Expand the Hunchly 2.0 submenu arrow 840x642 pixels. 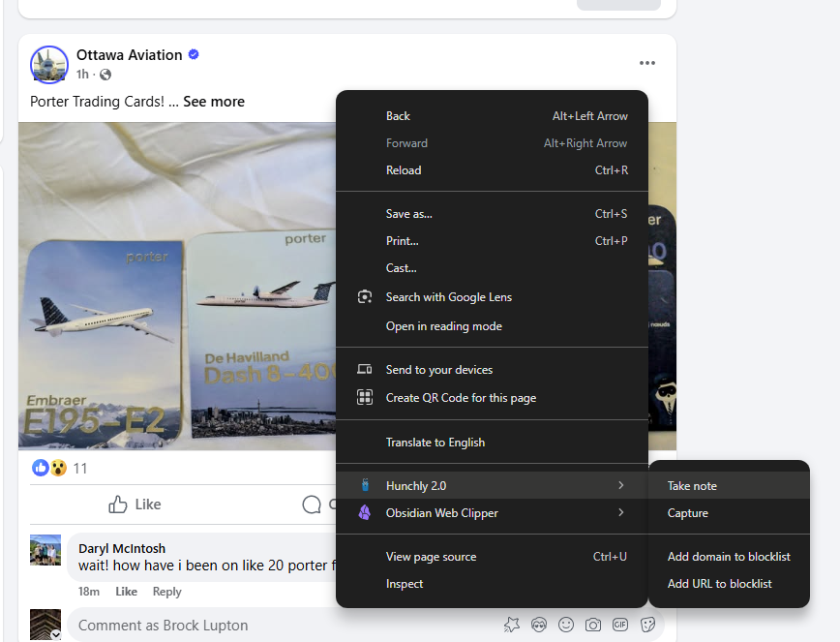click(621, 485)
